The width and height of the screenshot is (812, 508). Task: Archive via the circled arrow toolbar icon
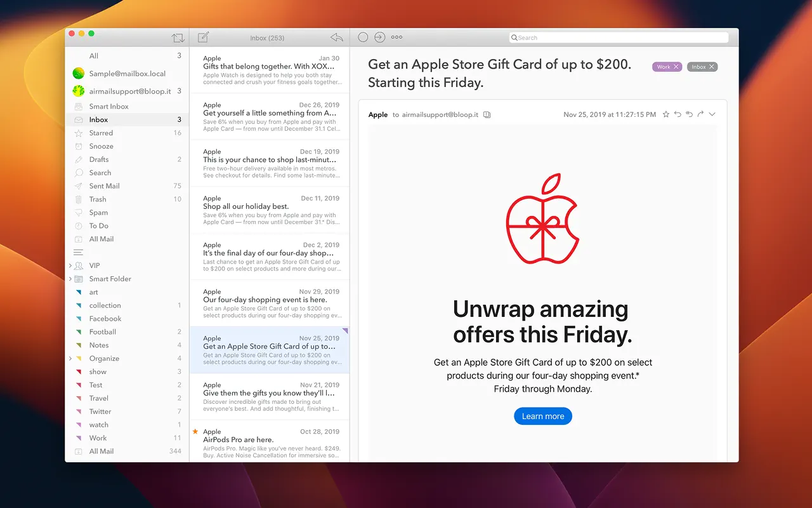(379, 37)
